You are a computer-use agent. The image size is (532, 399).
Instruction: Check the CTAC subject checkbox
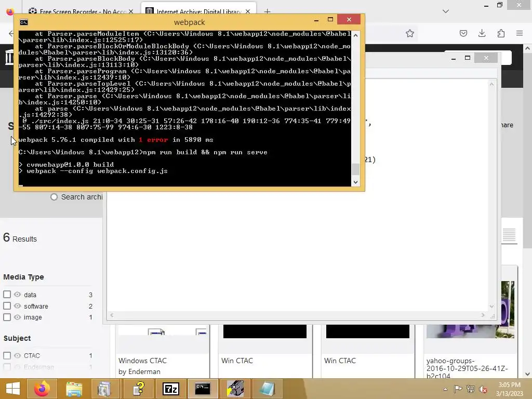click(x=7, y=355)
